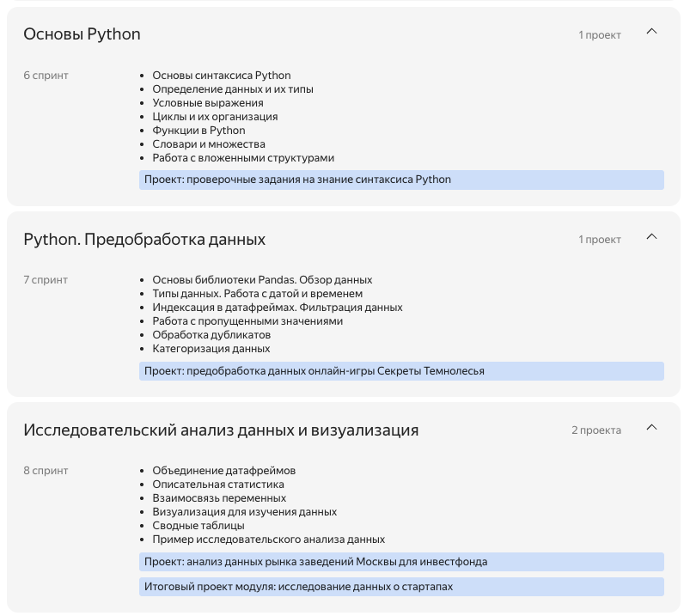
Task: Click the list item Сводные таблицы
Action: (198, 525)
